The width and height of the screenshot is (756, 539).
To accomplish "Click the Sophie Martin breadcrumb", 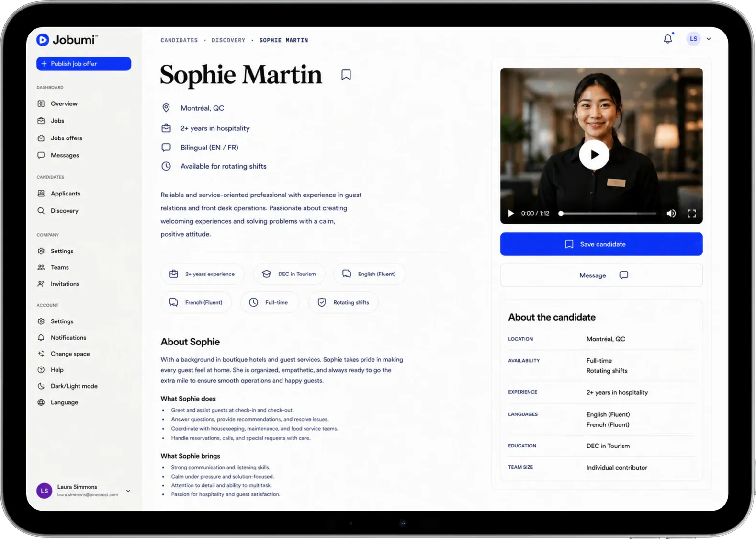I will [x=283, y=40].
